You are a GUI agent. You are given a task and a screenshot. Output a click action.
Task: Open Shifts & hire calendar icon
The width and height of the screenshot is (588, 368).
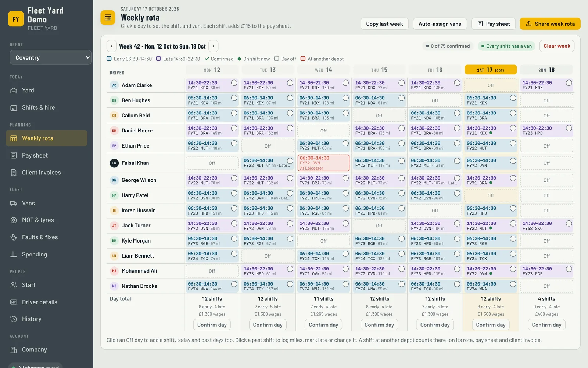[14, 108]
